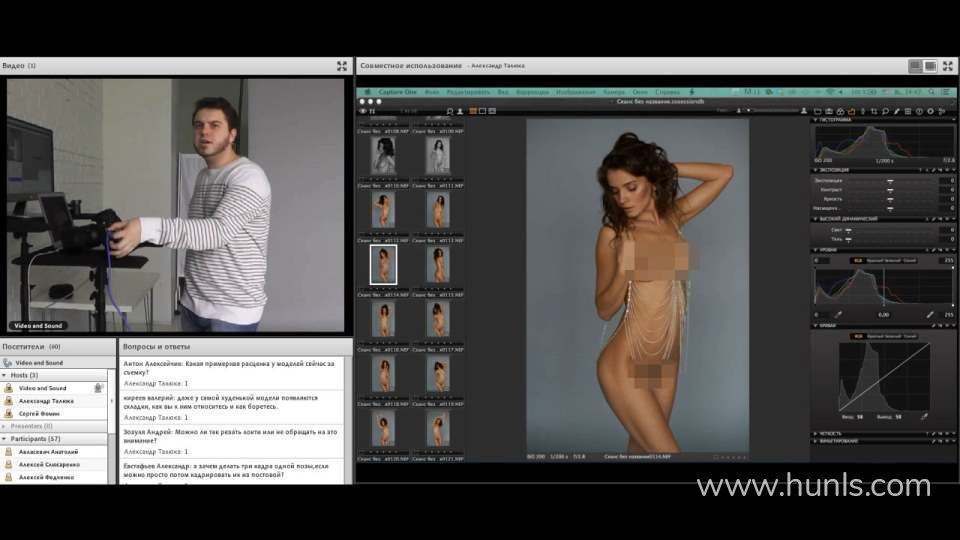Screen dimensions: 960x540
Task: Adjust the Свет slider handle
Action: point(849,230)
